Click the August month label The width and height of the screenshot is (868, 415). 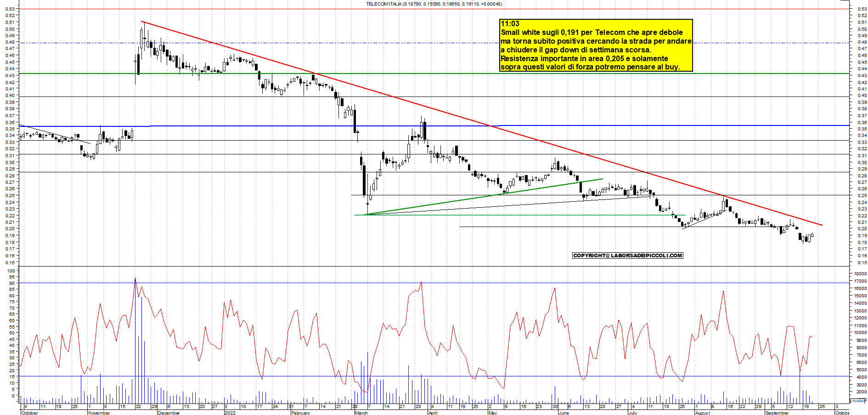click(x=703, y=413)
